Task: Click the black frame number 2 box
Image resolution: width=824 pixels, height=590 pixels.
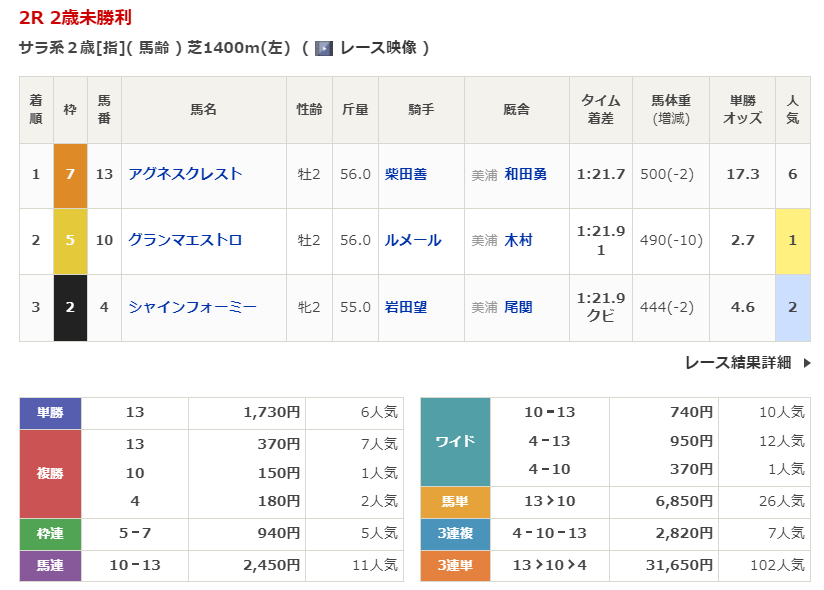Action: coord(70,307)
